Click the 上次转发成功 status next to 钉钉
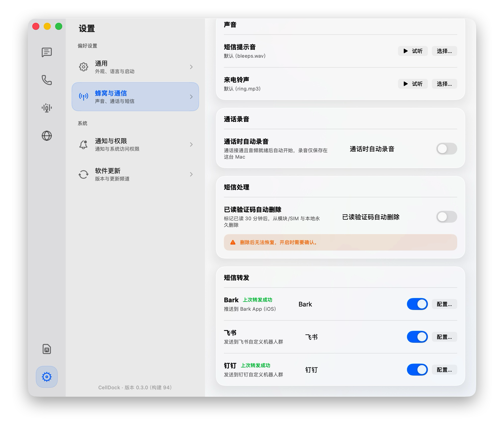 255,365
